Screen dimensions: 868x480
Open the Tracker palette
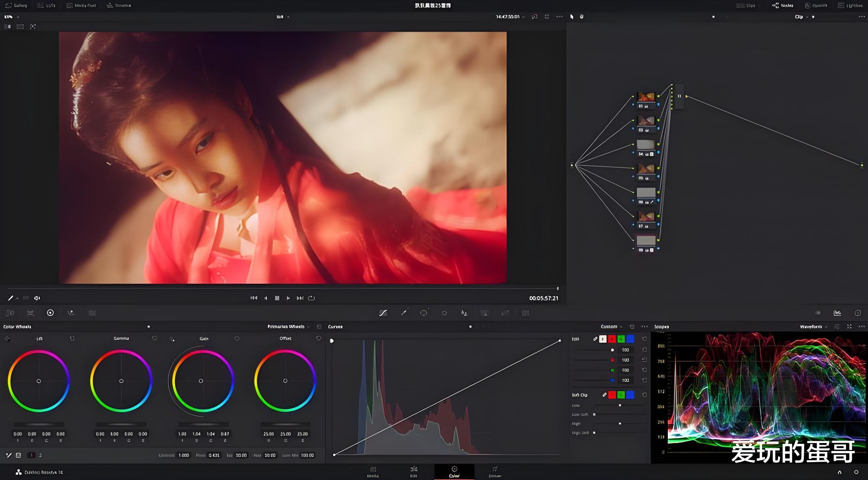click(x=444, y=313)
